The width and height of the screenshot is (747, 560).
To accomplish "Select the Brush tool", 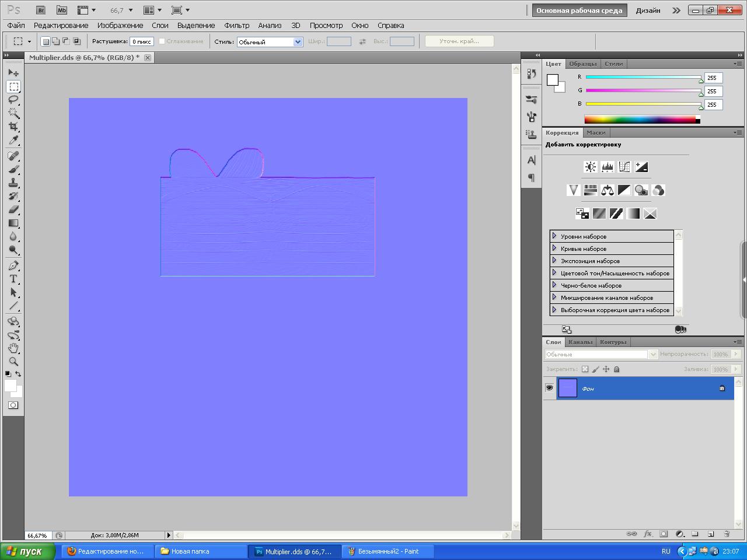I will pyautogui.click(x=13, y=169).
